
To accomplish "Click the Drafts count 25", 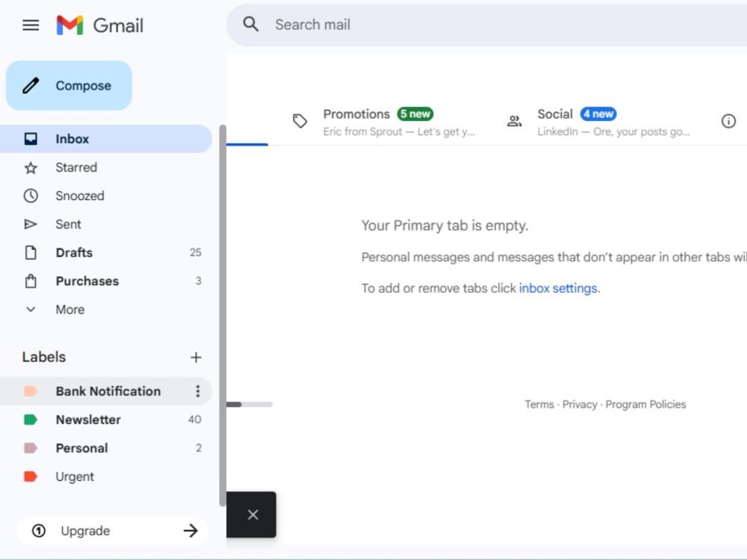I will (195, 252).
